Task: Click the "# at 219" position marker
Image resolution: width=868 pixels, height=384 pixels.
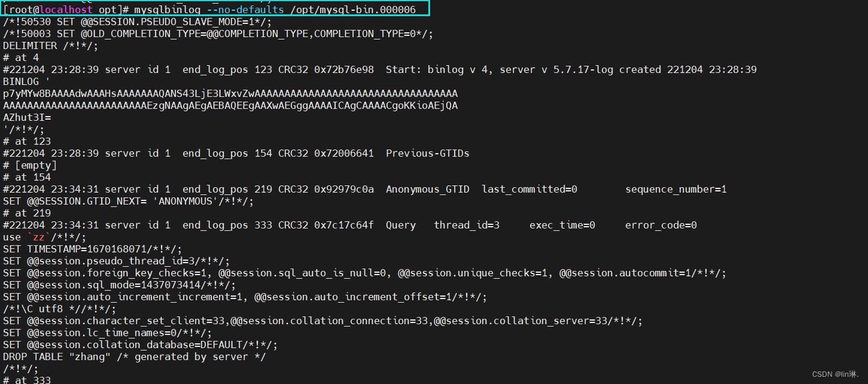Action: 27,213
